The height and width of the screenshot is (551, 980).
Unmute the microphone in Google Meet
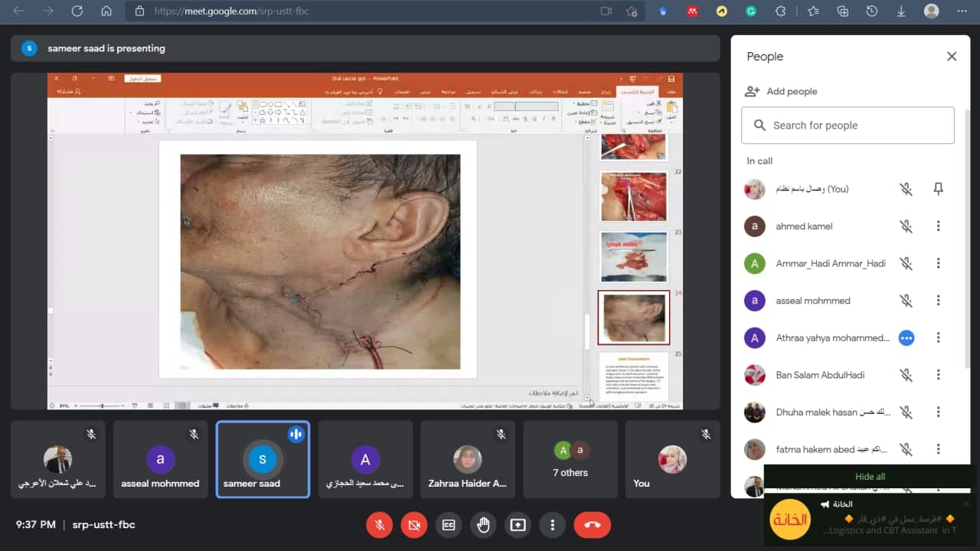point(379,525)
